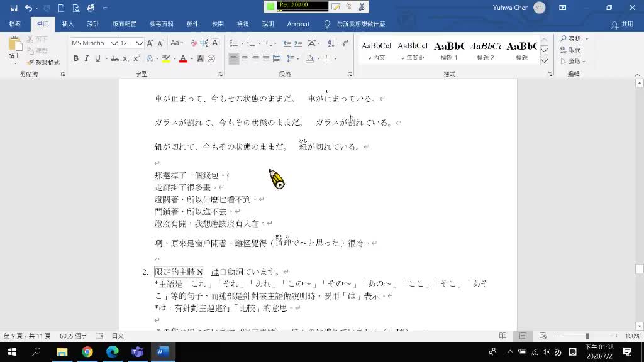Click 取代 (Replace) in the editing group
Screen dimensions: 644x362
[570, 50]
